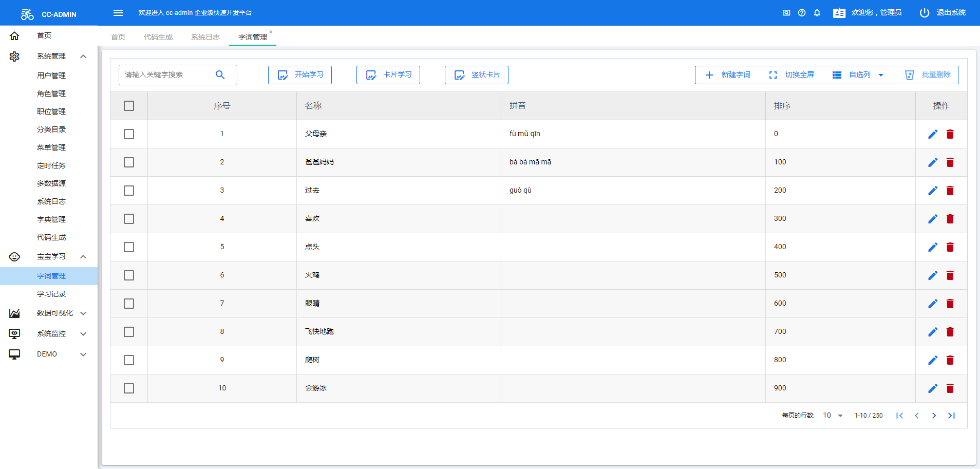Image resolution: width=980 pixels, height=469 pixels.
Task: Switch to the 代码生成 tab
Action: tap(158, 37)
